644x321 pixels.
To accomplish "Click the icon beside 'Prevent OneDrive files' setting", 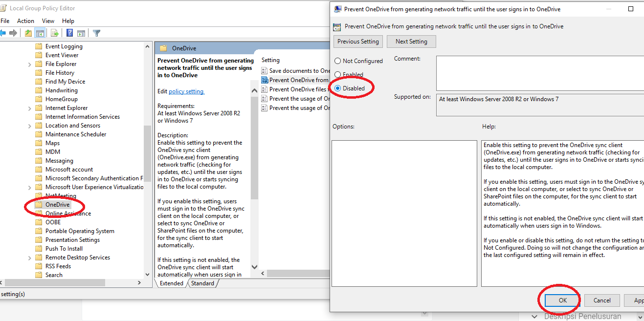I will click(265, 89).
